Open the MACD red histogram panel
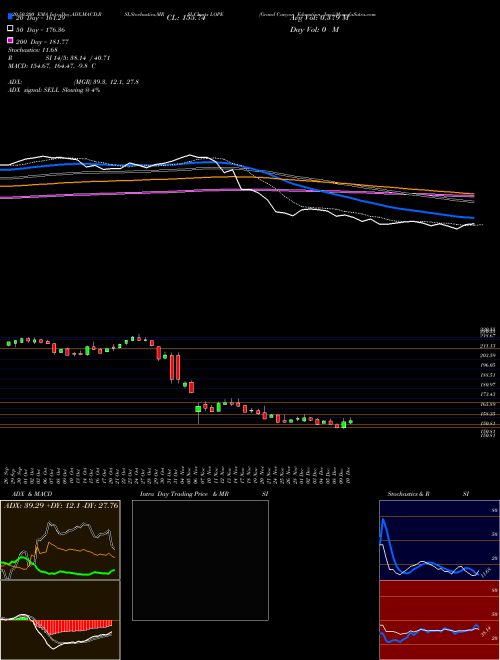 click(x=60, y=620)
